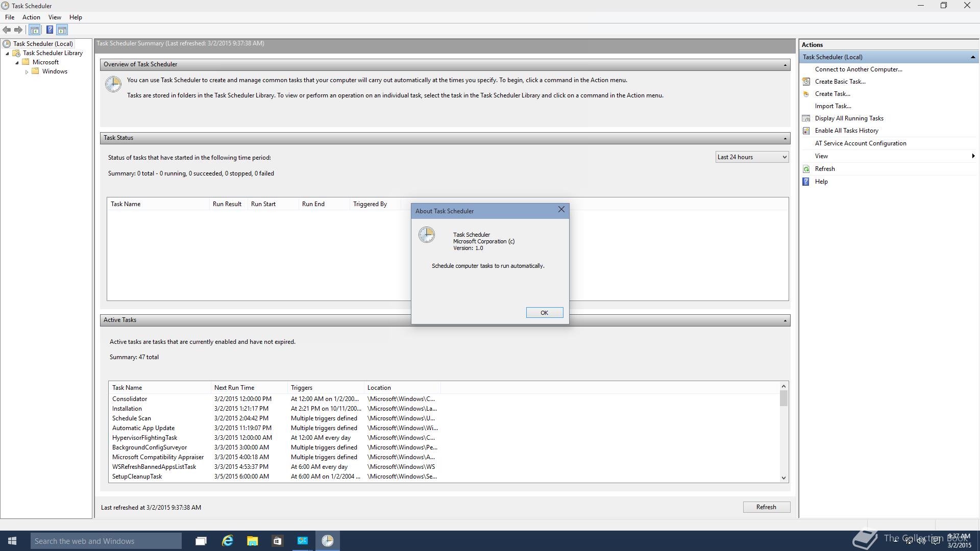
Task: Expand the View submenu arrow in Actions
Action: (973, 156)
